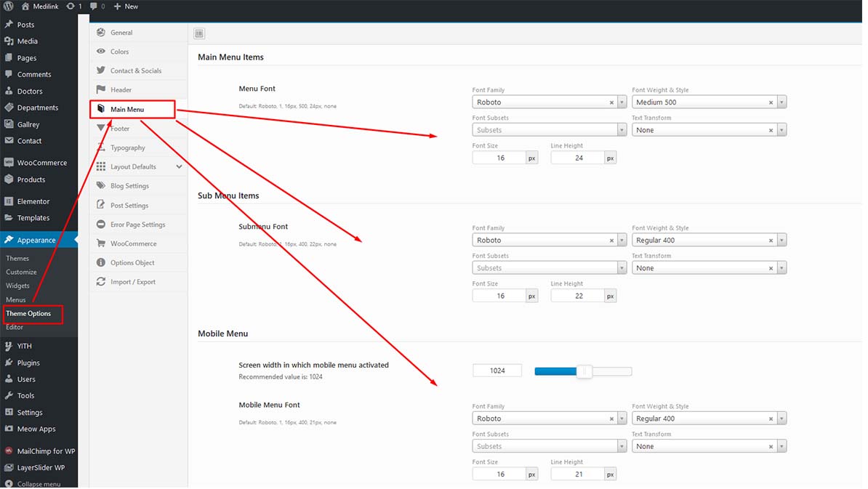Open Menu Font Subsets dropdown
This screenshot has width=868, height=489.
pos(549,130)
